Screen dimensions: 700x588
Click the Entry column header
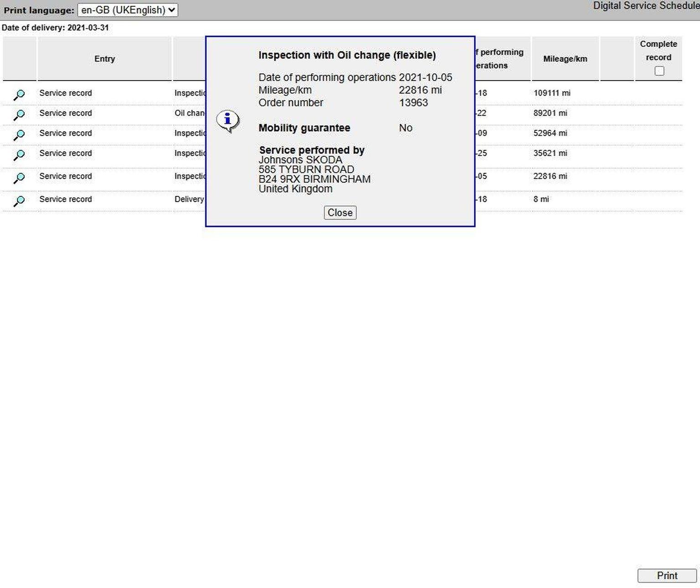point(104,59)
